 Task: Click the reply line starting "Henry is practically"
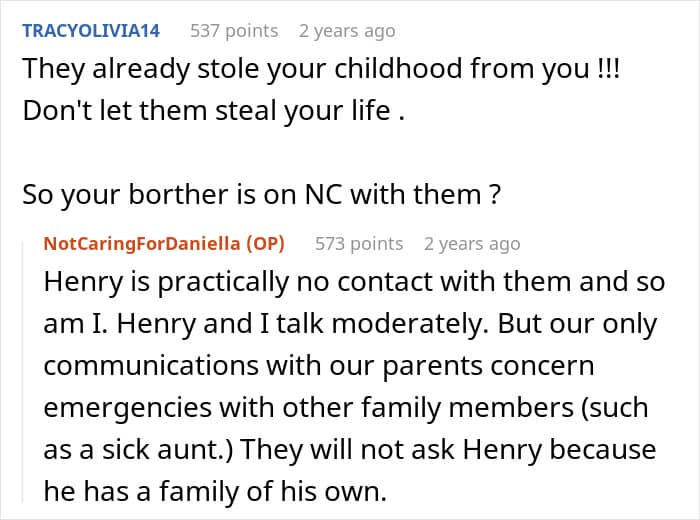click(354, 282)
